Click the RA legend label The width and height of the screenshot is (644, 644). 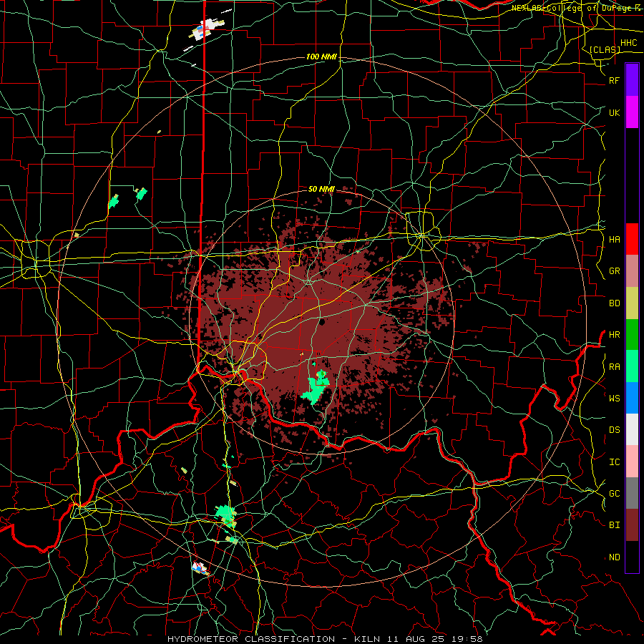[615, 366]
